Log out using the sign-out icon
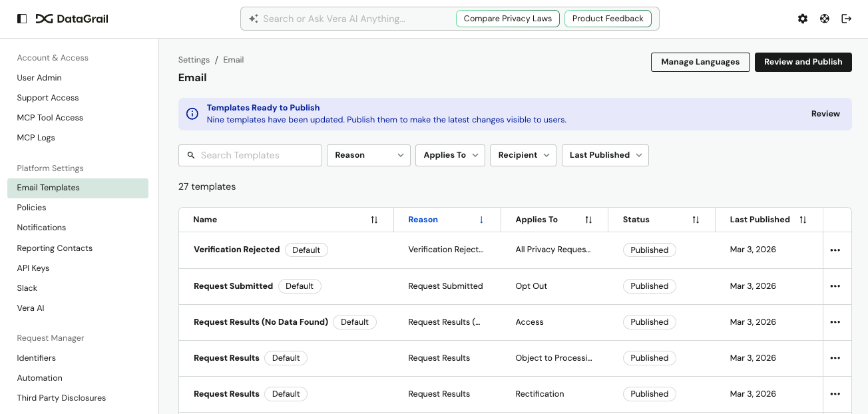Screen dimensions: 868x414 pos(847,19)
